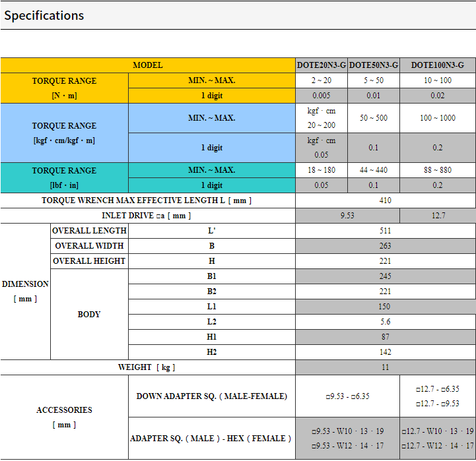This screenshot has height=461, width=476.
Task: Select the 12.7 inlet drive value
Action: coord(438,216)
